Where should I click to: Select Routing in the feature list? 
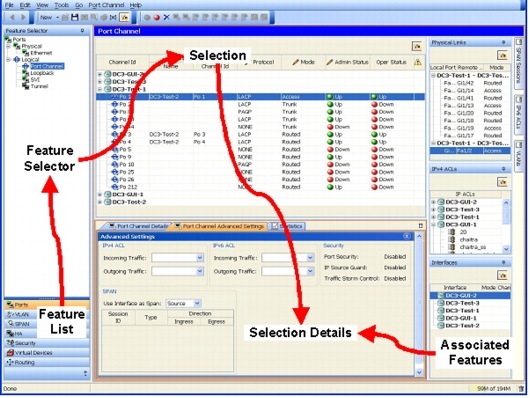(x=47, y=362)
